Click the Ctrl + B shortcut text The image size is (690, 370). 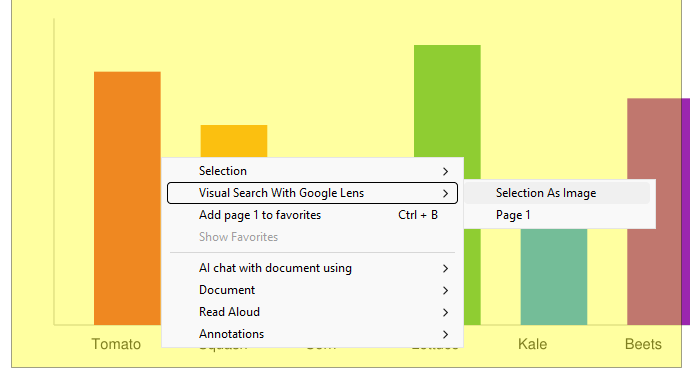(x=418, y=215)
